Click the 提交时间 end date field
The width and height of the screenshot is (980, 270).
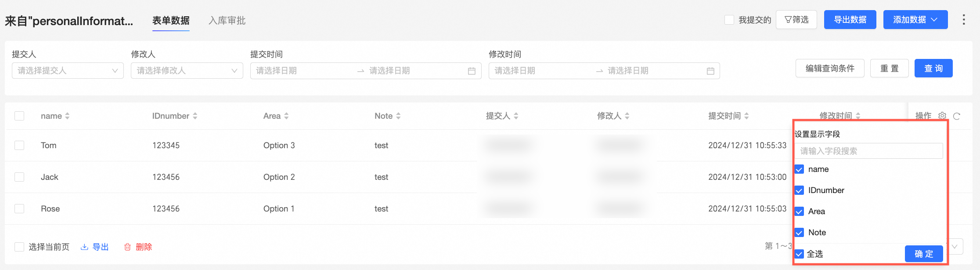pyautogui.click(x=415, y=71)
